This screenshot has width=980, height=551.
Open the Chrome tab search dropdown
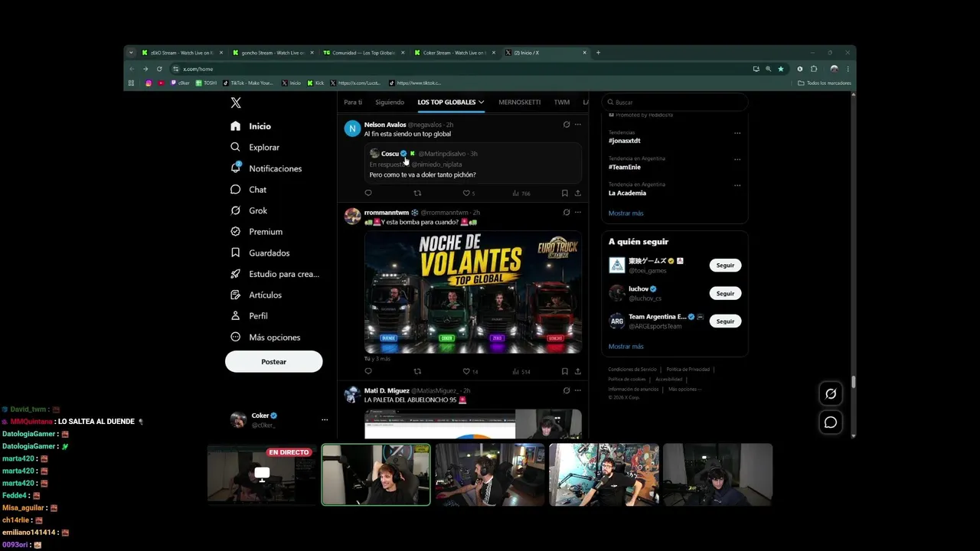pos(131,53)
